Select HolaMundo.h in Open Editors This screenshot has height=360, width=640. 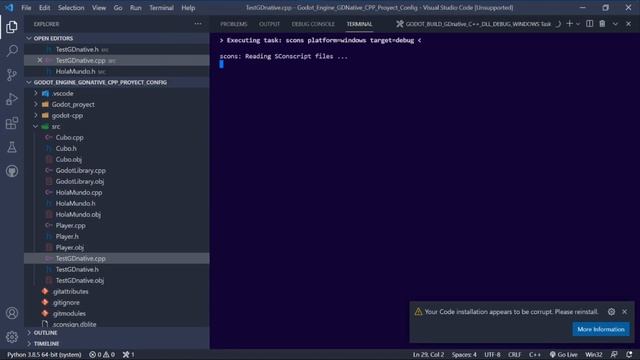tap(117, 71)
